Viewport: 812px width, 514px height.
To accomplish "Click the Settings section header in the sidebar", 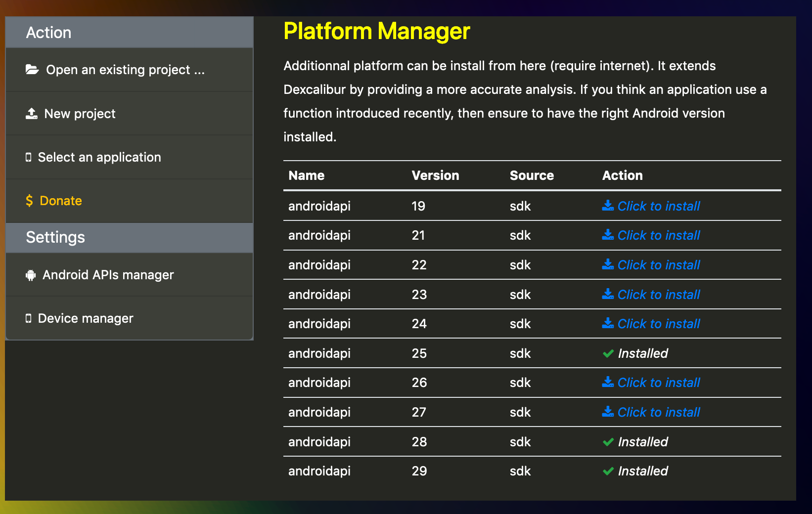I will coord(129,237).
